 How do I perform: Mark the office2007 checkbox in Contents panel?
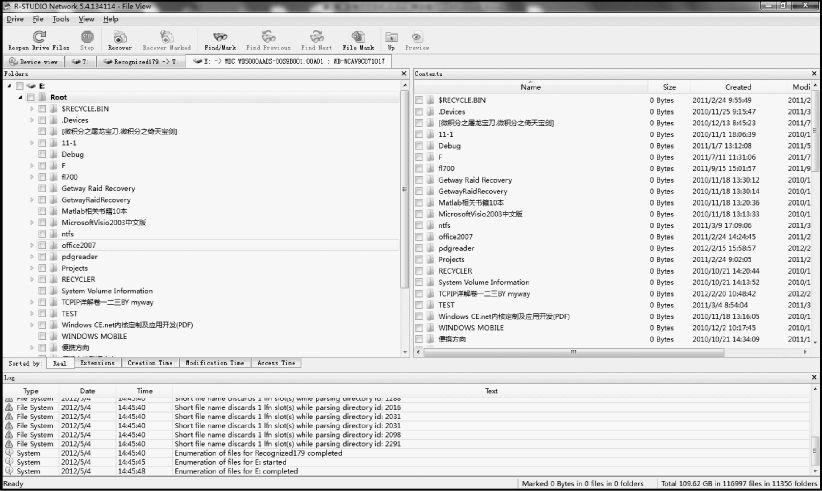419,237
